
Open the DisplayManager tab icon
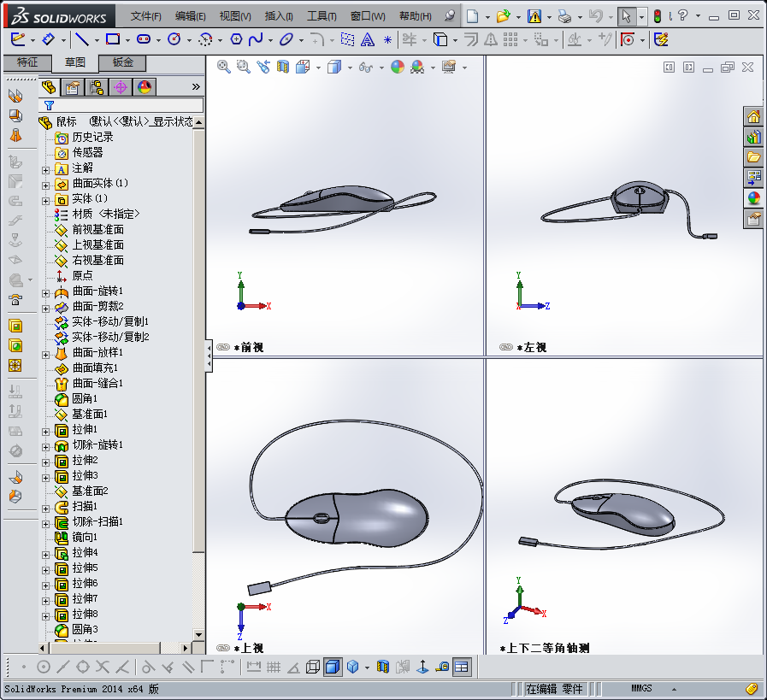[x=145, y=87]
